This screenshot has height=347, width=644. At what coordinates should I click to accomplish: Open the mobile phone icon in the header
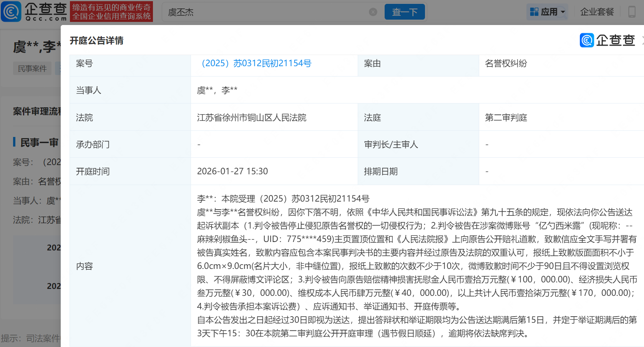point(632,12)
